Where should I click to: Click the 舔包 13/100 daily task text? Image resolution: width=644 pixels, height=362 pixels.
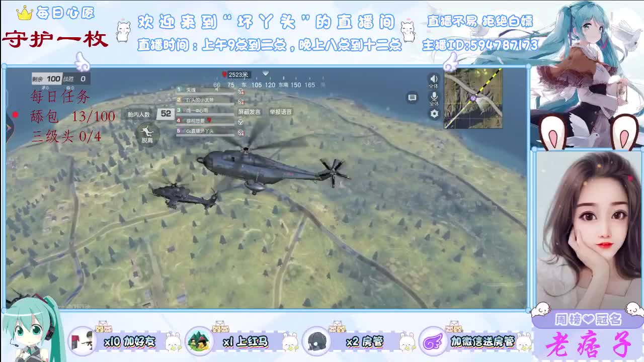73,116
